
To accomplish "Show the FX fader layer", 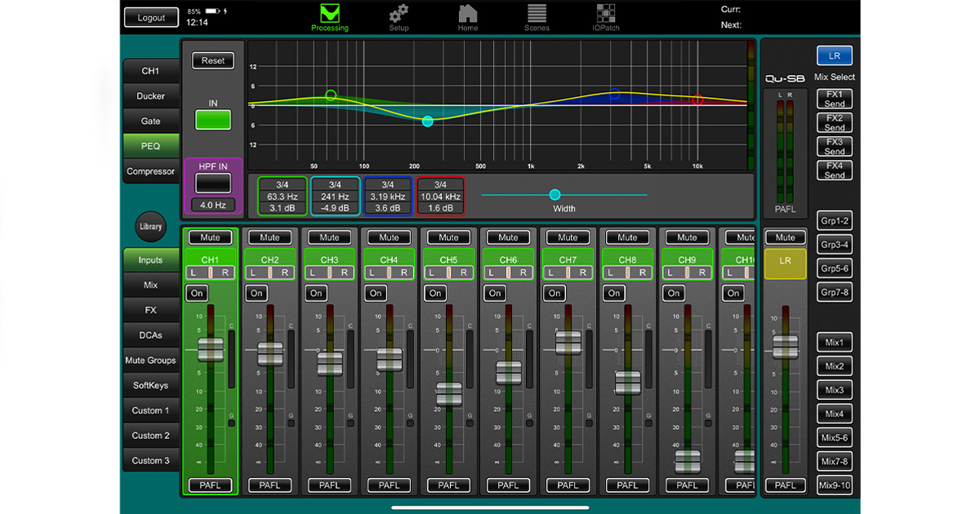I will (150, 311).
